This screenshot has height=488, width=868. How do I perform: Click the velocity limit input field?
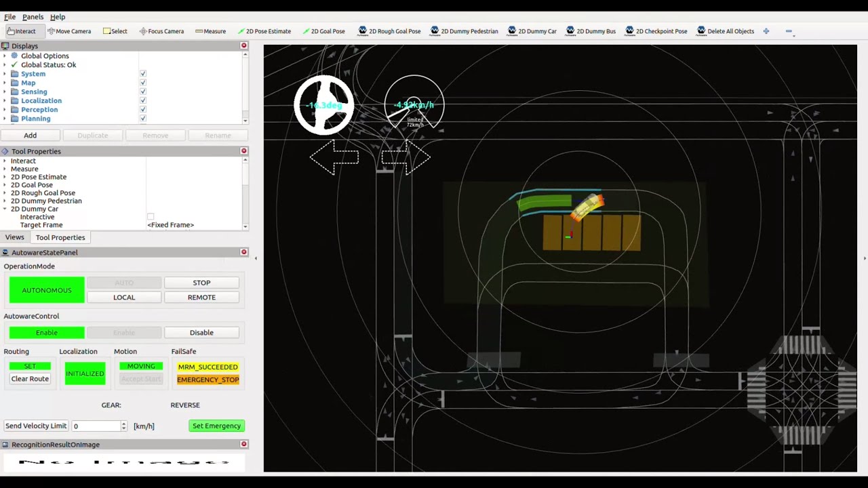coord(96,426)
